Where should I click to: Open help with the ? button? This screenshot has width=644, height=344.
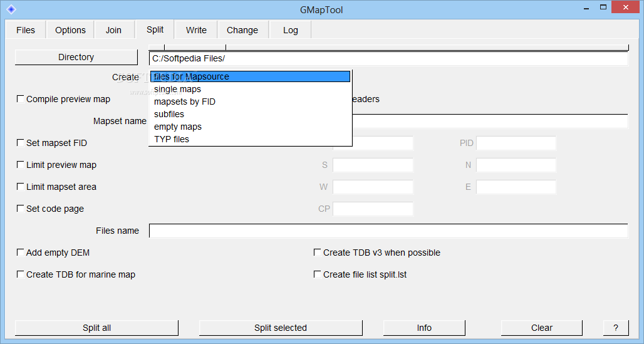tap(616, 328)
